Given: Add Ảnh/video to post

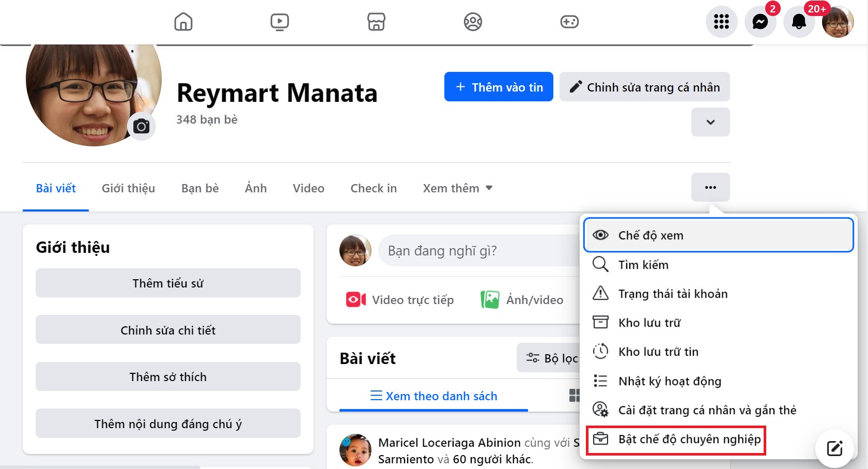Looking at the screenshot, I should [522, 300].
